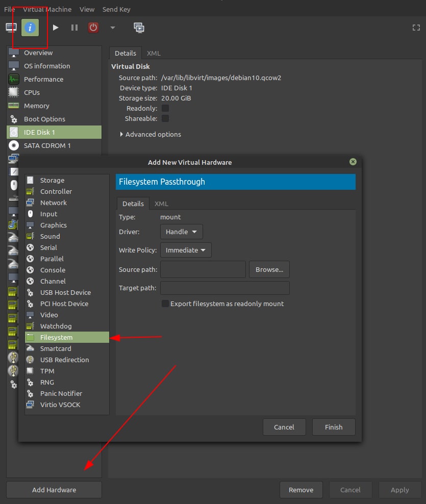426x504 pixels.
Task: Pause the virtual machine
Action: (x=74, y=28)
